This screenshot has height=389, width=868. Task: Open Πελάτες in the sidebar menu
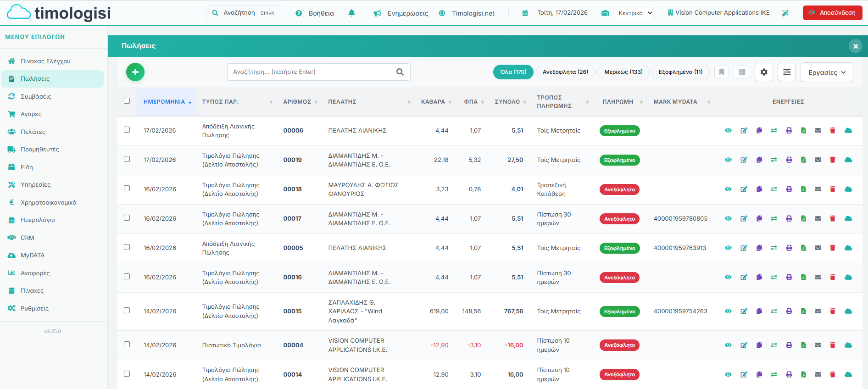33,132
